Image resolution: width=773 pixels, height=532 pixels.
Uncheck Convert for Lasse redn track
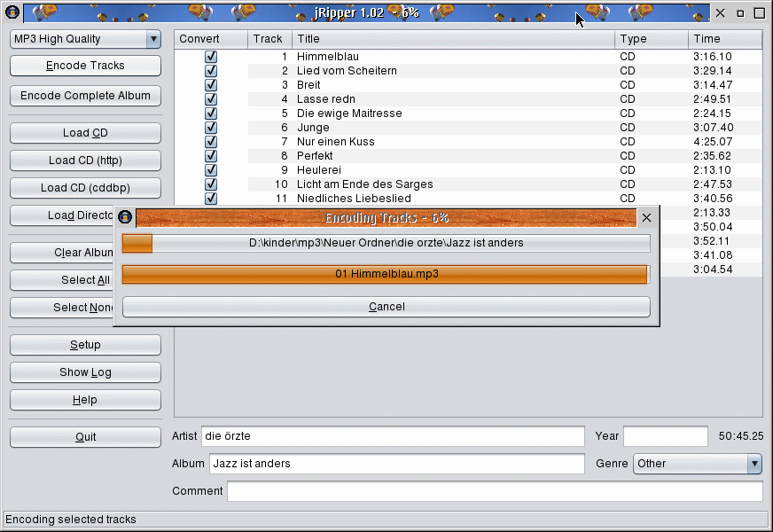(211, 99)
